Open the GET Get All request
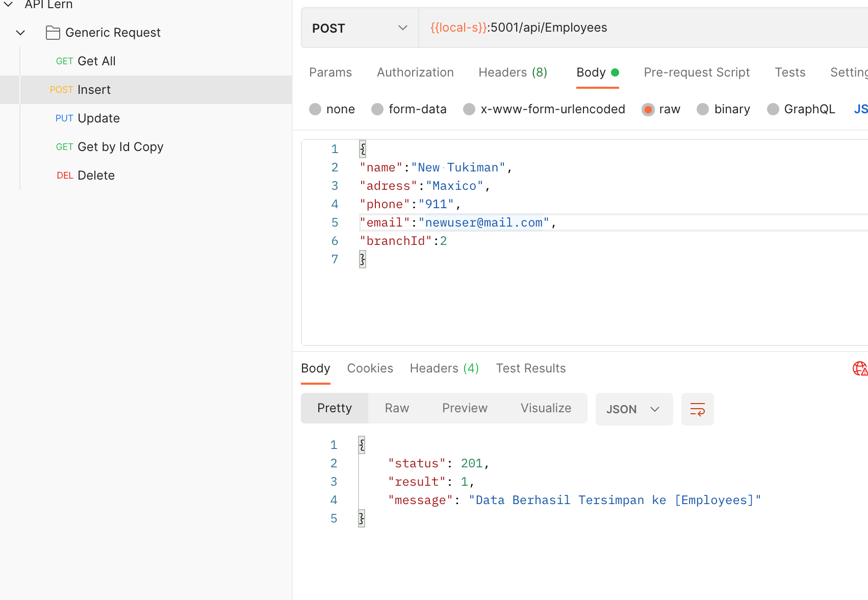868x600 pixels. click(x=146, y=61)
